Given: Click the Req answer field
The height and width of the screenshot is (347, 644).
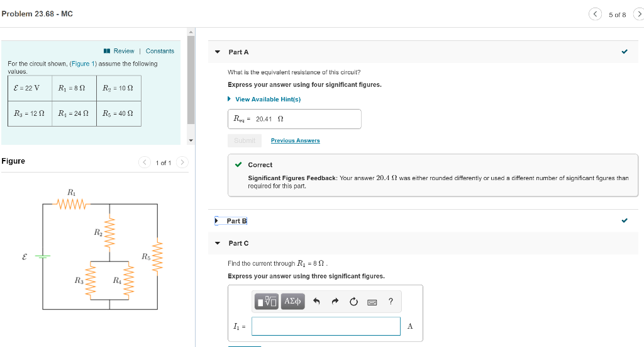Looking at the screenshot, I should 294,119.
